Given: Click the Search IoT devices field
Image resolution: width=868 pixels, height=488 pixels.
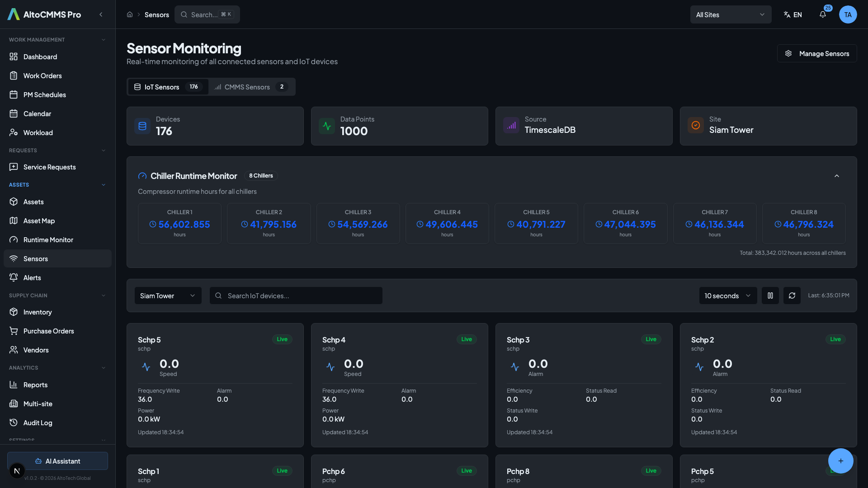Looking at the screenshot, I should point(296,296).
